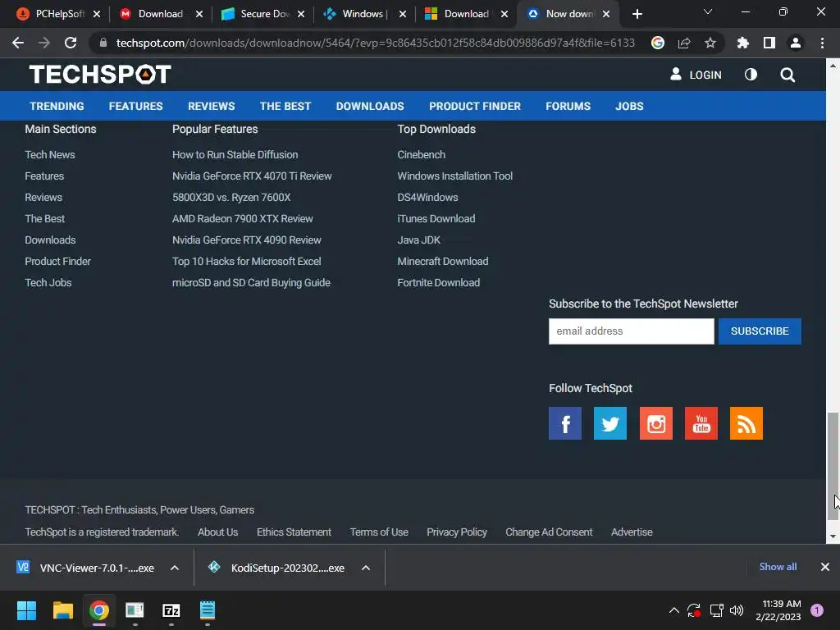This screenshot has height=630, width=840.
Task: Expand KodiSetup download options arrow
Action: tap(366, 568)
